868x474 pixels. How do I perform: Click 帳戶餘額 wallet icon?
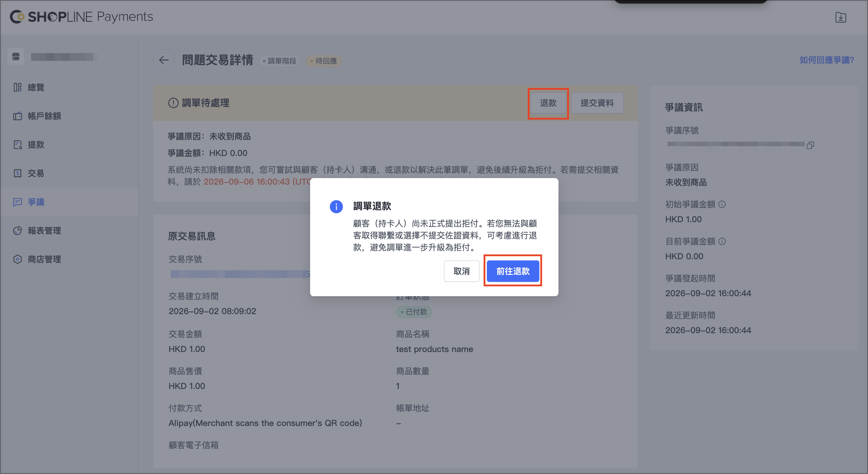click(x=18, y=116)
